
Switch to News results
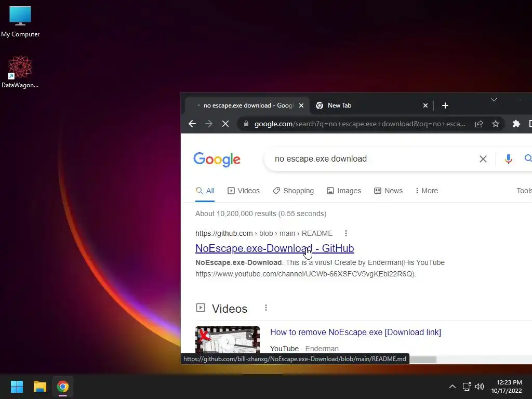388,191
